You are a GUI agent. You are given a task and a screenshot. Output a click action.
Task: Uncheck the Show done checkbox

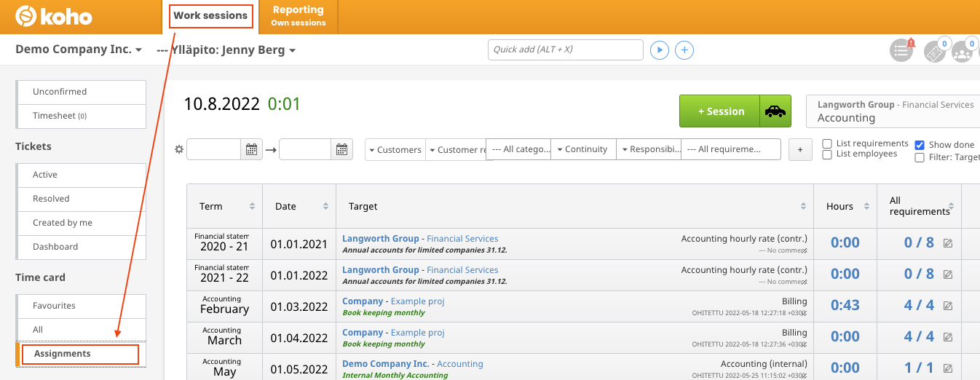coord(920,145)
